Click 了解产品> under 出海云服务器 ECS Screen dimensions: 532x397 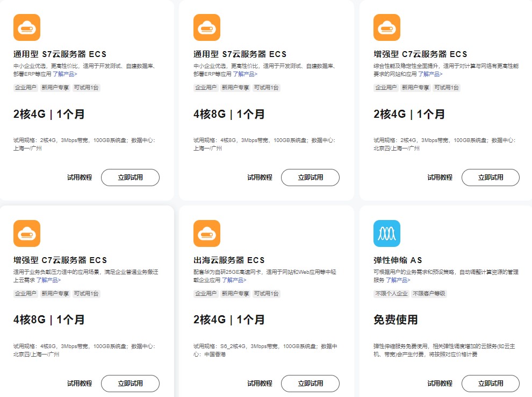[234, 280]
